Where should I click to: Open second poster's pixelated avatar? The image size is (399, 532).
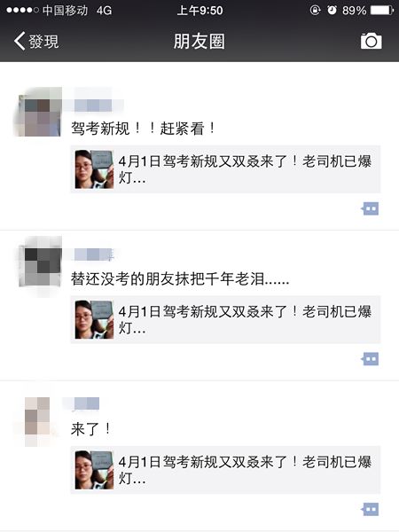click(40, 262)
